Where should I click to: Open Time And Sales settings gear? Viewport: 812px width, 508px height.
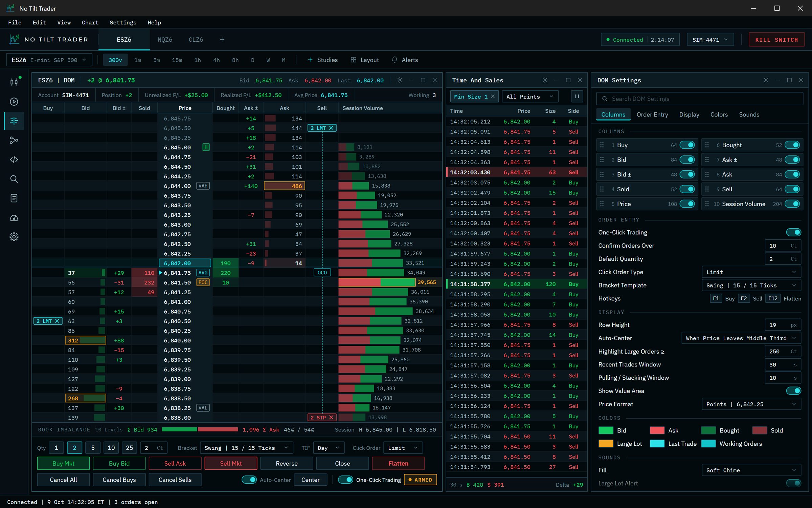(545, 80)
